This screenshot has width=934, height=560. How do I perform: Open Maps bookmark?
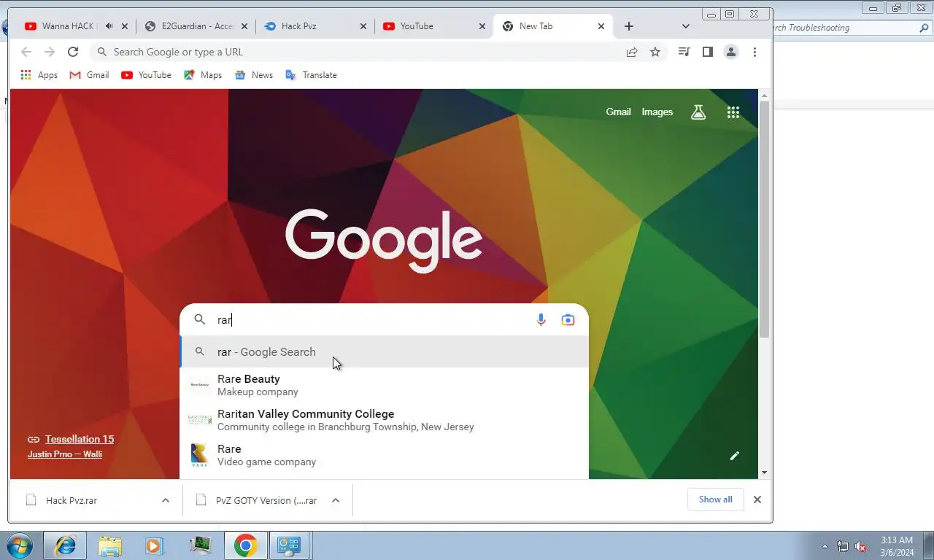tap(203, 75)
